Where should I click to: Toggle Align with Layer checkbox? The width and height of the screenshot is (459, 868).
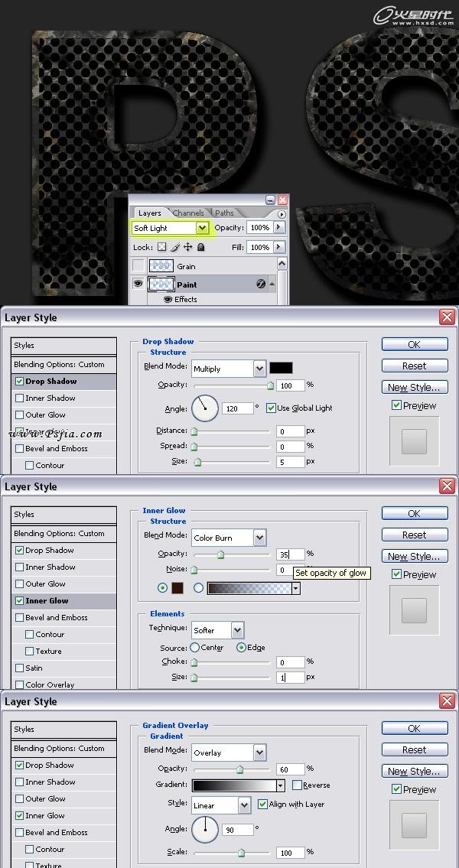262,805
